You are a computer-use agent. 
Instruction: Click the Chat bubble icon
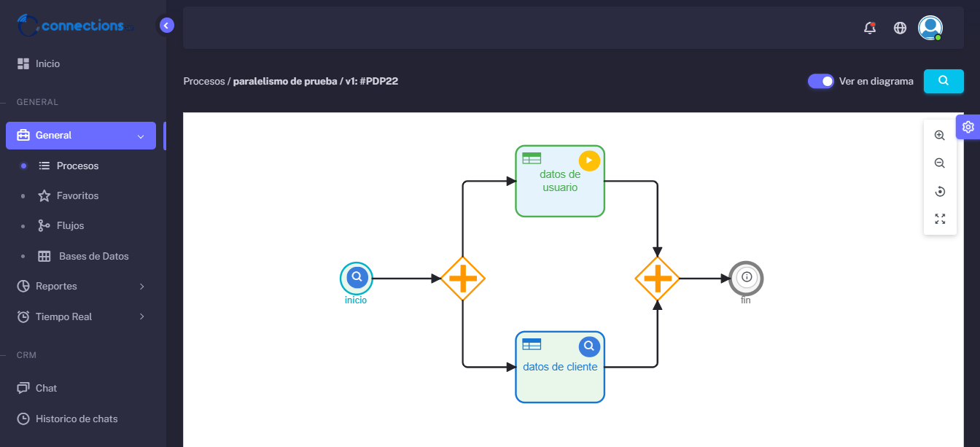pos(23,388)
